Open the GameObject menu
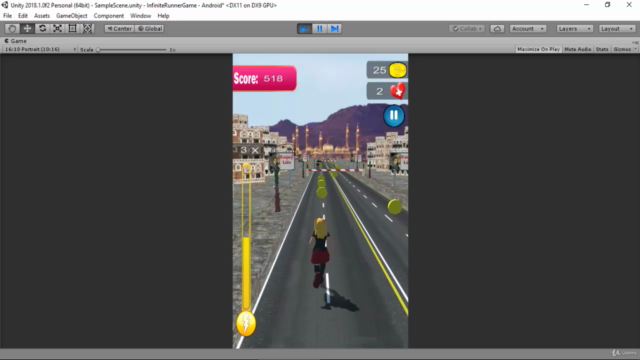The image size is (640, 360). coord(71,16)
